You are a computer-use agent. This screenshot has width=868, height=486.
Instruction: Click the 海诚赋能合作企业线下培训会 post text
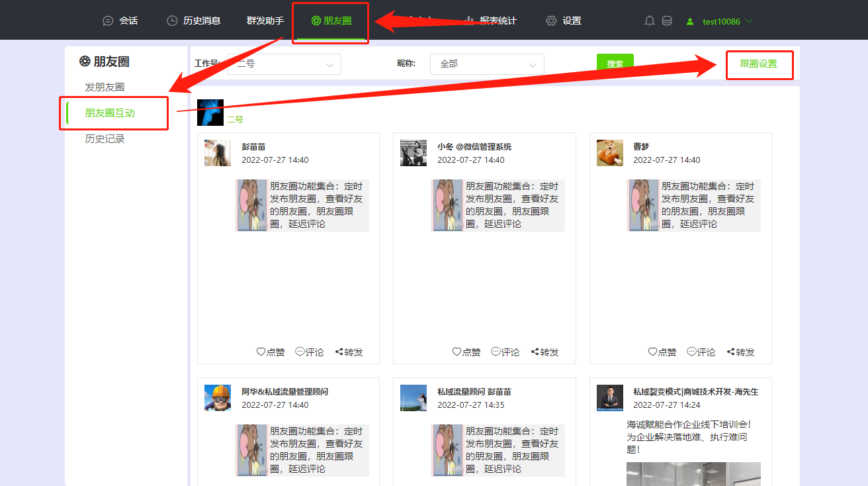(x=690, y=437)
